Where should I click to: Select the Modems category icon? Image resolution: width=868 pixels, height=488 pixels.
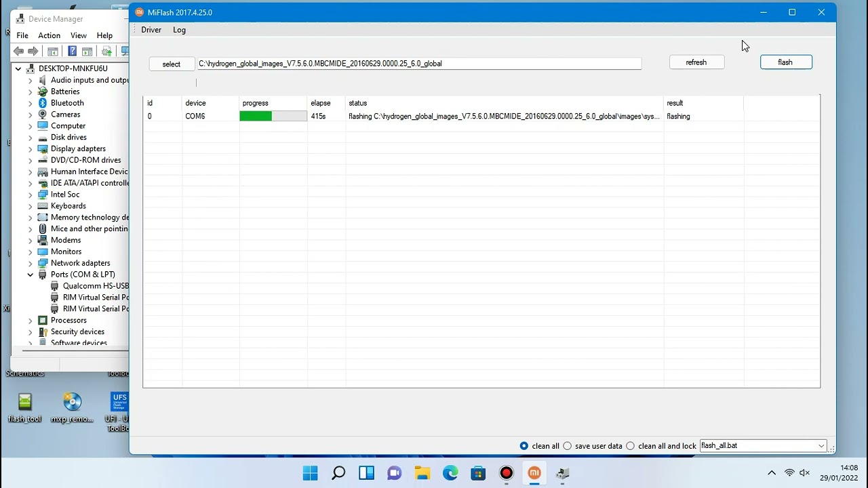43,240
